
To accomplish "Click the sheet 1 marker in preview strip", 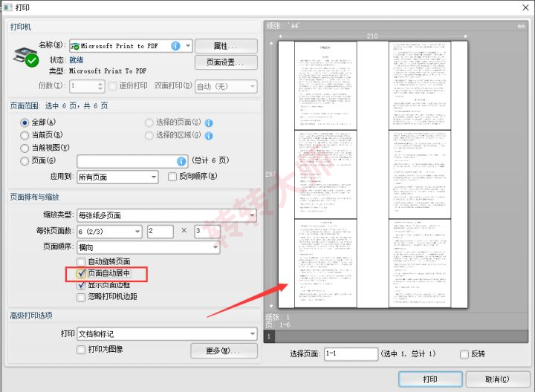I will click(x=269, y=336).
